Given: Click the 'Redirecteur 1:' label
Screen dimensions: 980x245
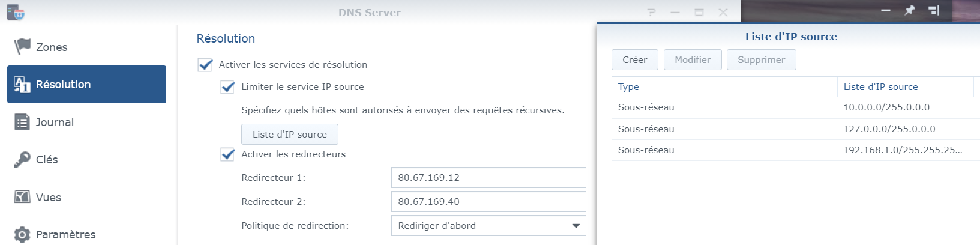Looking at the screenshot, I should point(274,178).
